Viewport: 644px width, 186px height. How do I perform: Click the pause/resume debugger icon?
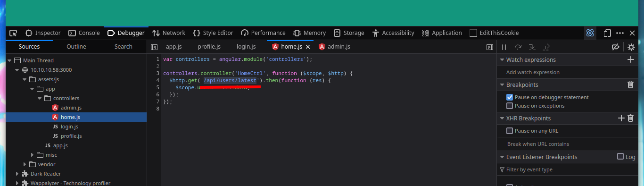[x=504, y=47]
